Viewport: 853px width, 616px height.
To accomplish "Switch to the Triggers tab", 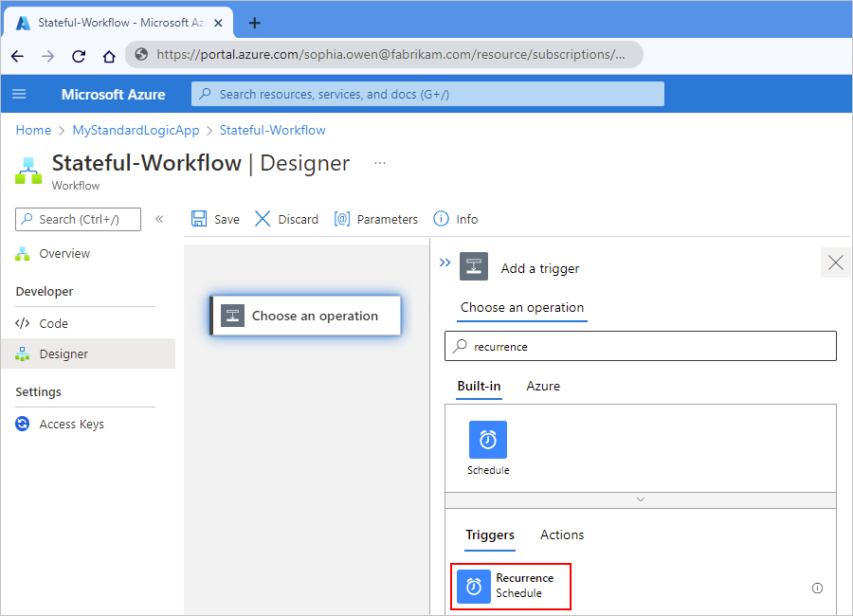I will [x=490, y=534].
